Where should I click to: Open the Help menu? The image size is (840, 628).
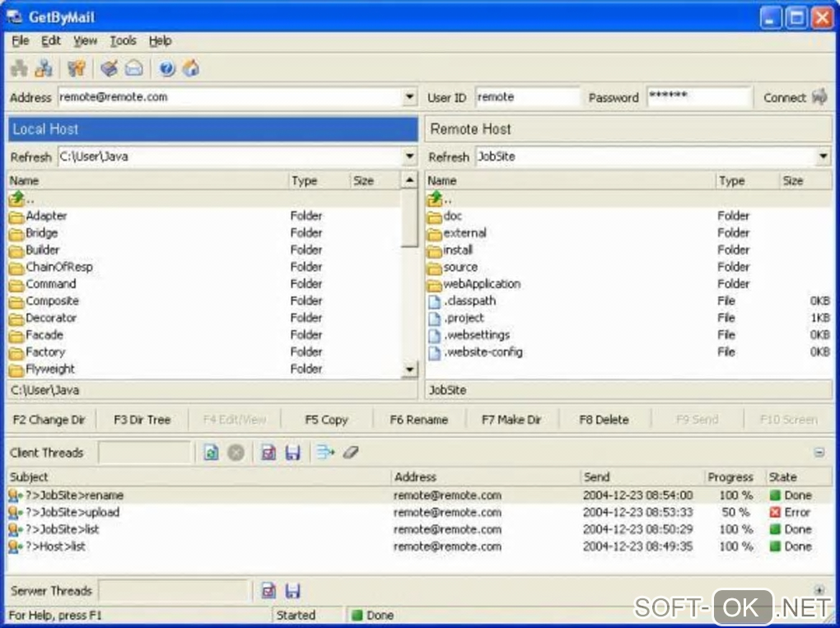click(161, 40)
